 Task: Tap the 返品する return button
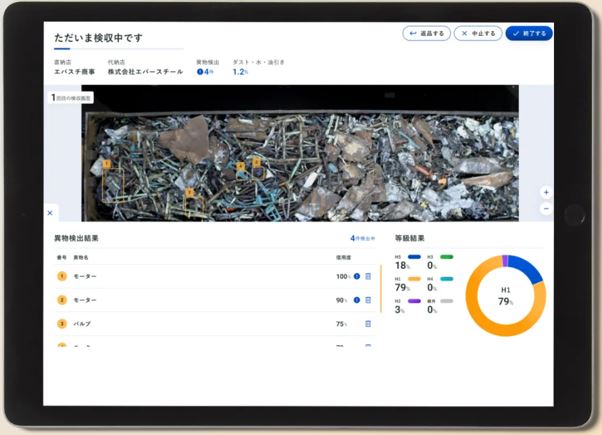pos(426,33)
